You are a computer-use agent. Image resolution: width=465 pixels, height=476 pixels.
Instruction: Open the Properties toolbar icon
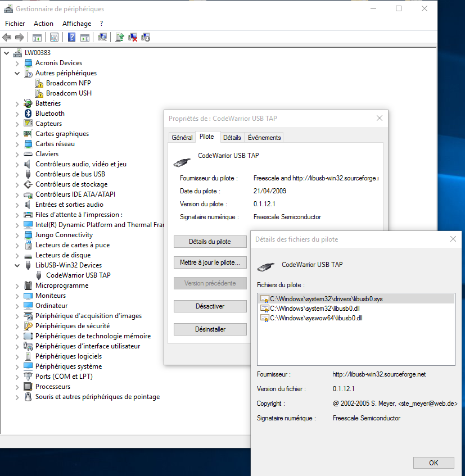[55, 38]
